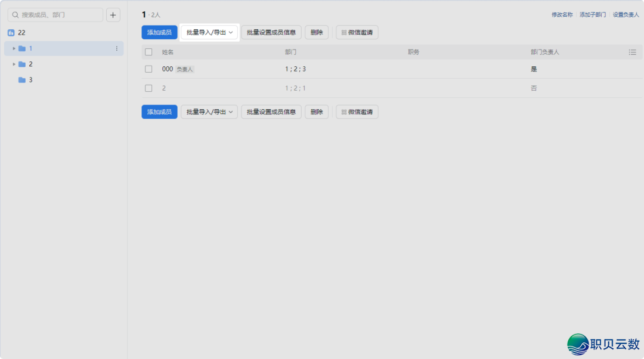This screenshot has width=644, height=359.
Task: Click 部门负责人 column header
Action: pyautogui.click(x=544, y=52)
